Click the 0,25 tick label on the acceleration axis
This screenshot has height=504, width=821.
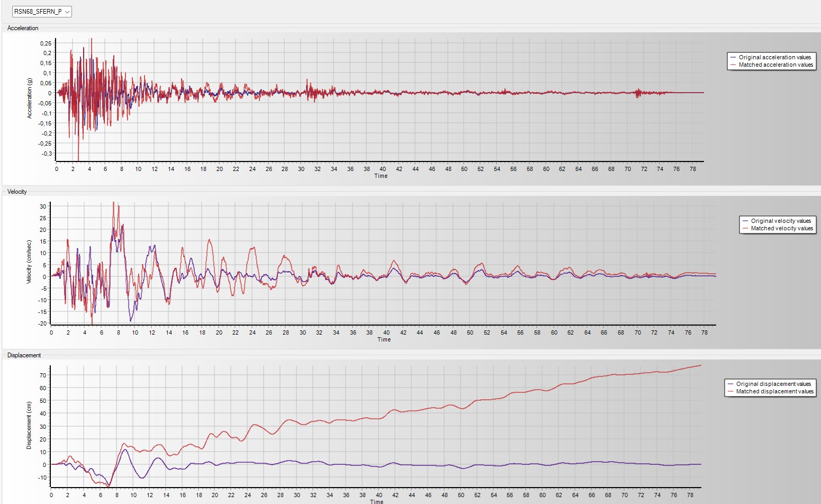[46, 43]
